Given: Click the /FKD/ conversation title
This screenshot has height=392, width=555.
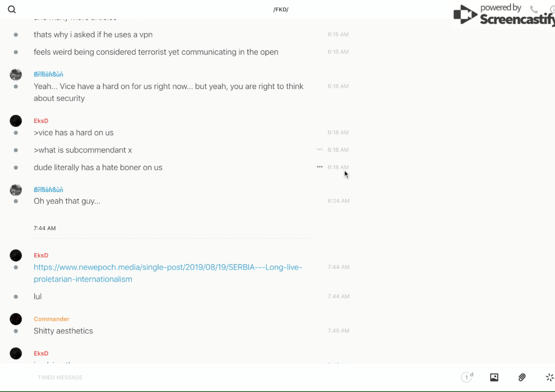Looking at the screenshot, I should (281, 10).
